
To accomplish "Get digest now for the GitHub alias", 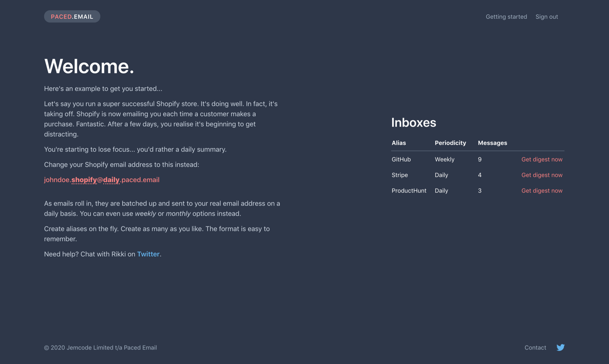I will click(542, 159).
